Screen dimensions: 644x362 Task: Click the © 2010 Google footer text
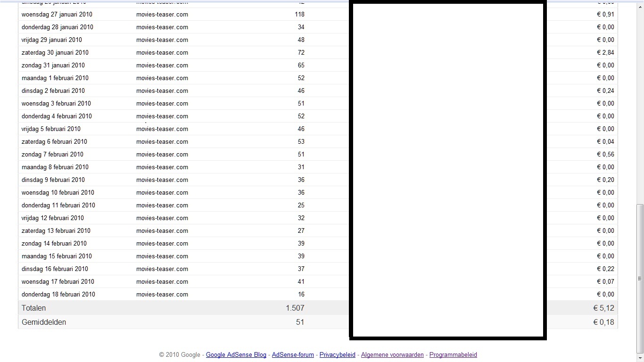[180, 354]
